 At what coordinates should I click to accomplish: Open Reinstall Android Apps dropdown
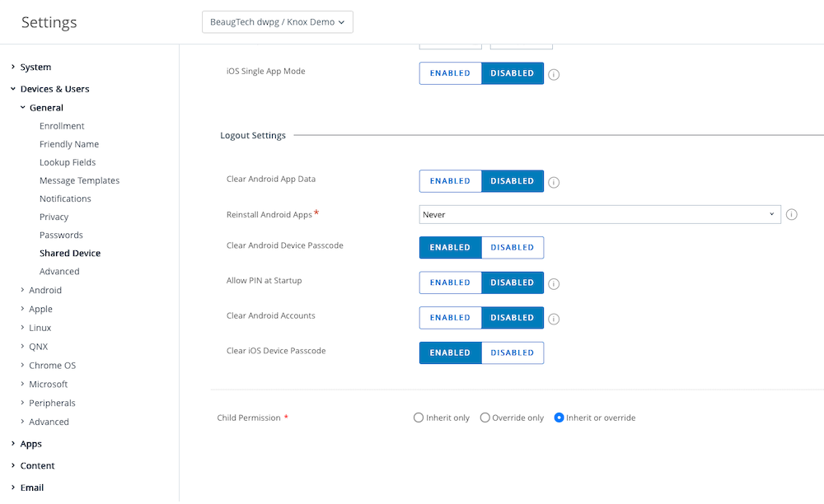click(599, 214)
